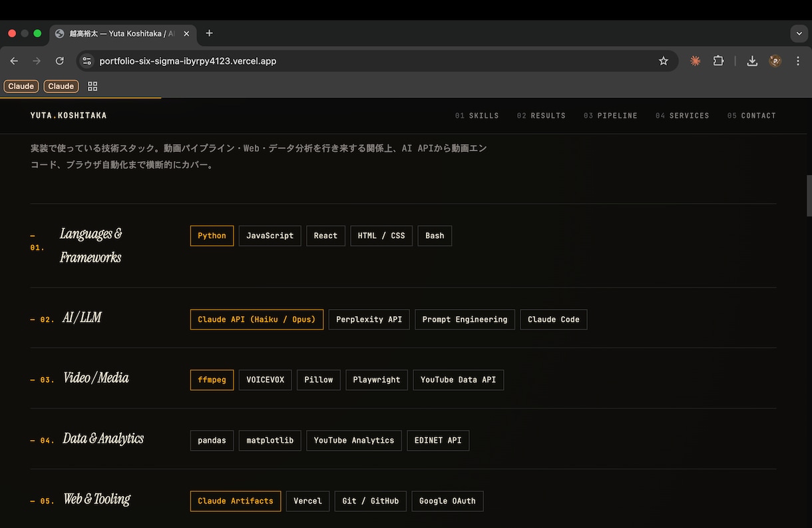Screen dimensions: 812x528
Task: Jump to the 02 RESULTS section
Action: tap(541, 115)
